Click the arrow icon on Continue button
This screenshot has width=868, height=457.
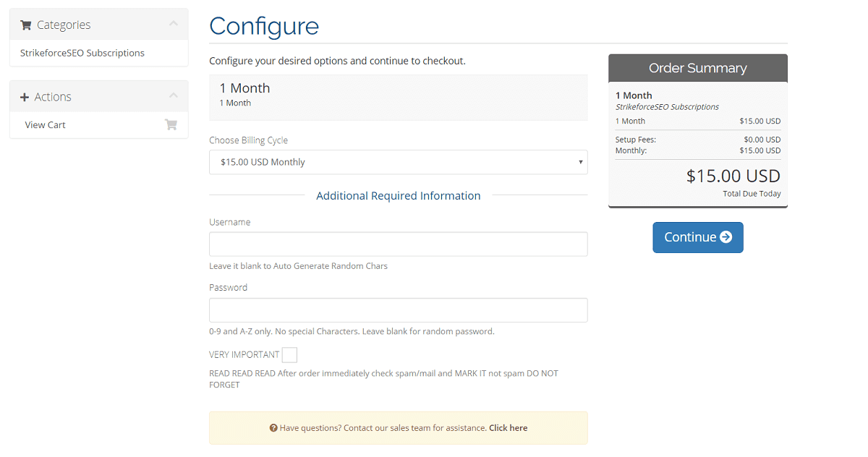(726, 237)
